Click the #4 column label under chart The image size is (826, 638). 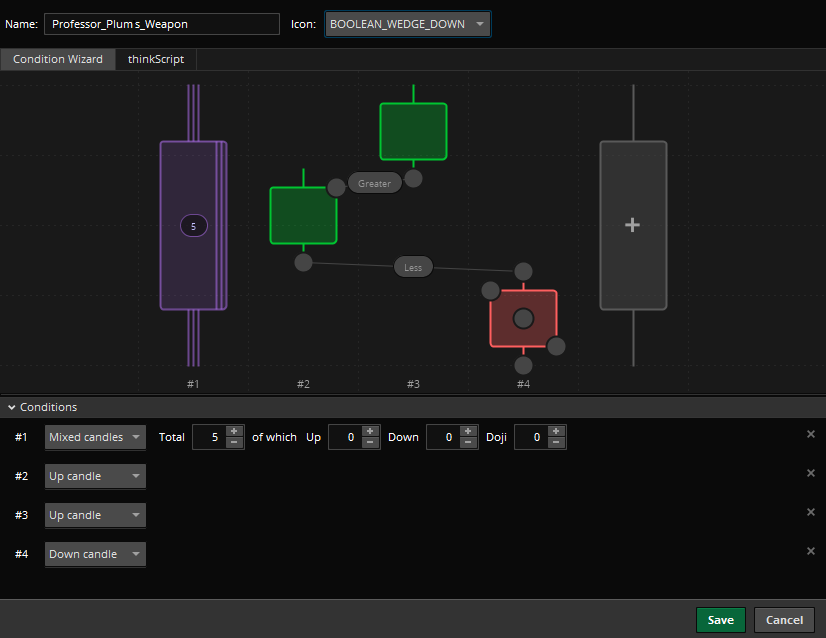click(x=523, y=384)
